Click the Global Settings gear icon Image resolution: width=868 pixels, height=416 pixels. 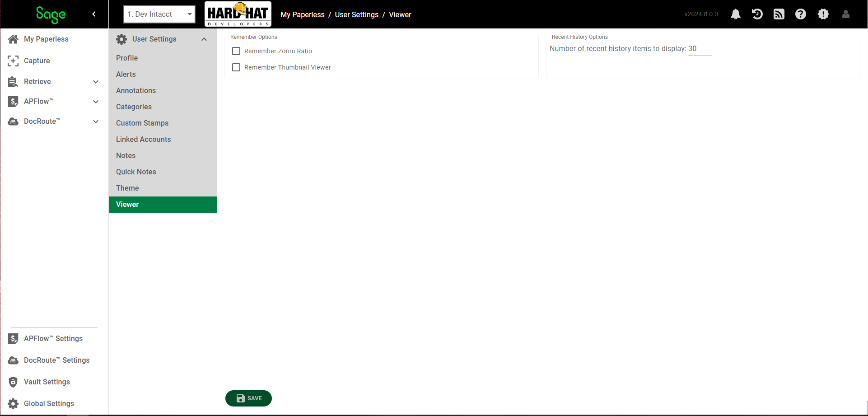13,404
